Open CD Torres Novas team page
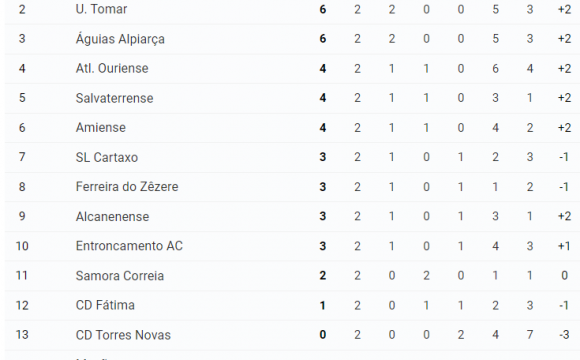The height and width of the screenshot is (360, 580). tap(123, 335)
